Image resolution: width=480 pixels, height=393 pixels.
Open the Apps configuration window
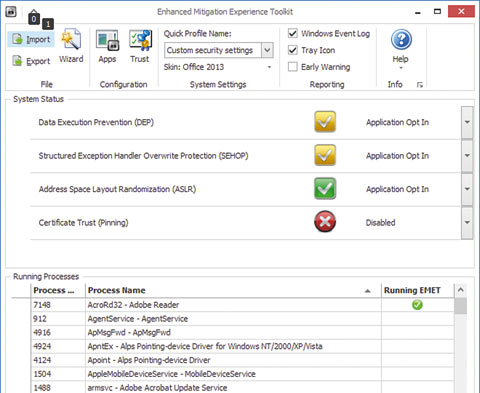[107, 47]
